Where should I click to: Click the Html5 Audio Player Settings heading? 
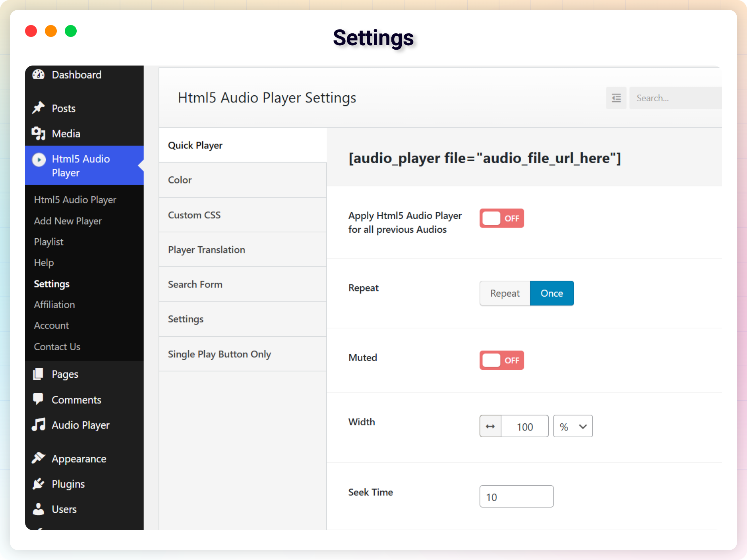tap(267, 98)
